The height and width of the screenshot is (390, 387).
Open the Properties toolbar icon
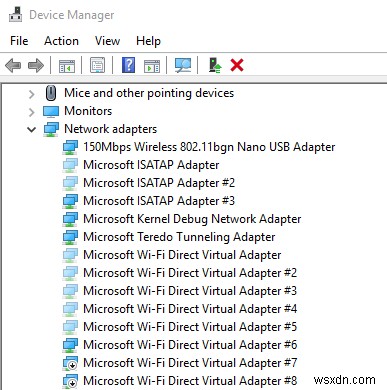tap(97, 65)
